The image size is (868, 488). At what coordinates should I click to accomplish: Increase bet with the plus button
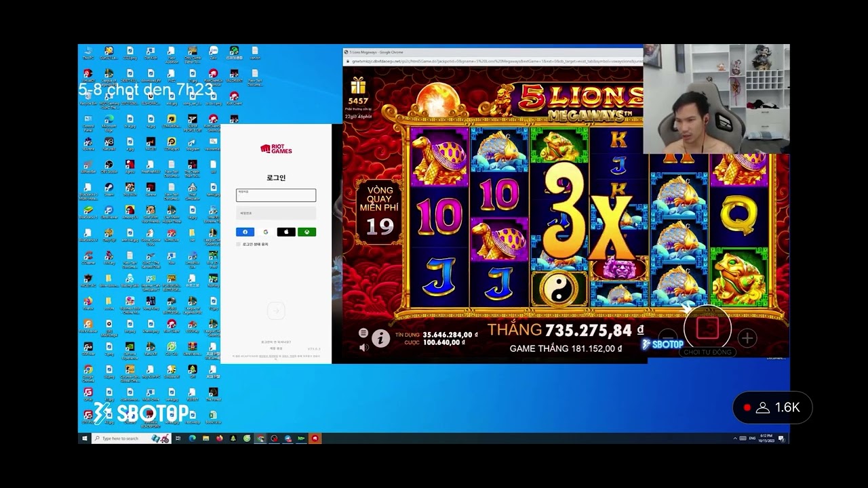click(747, 338)
